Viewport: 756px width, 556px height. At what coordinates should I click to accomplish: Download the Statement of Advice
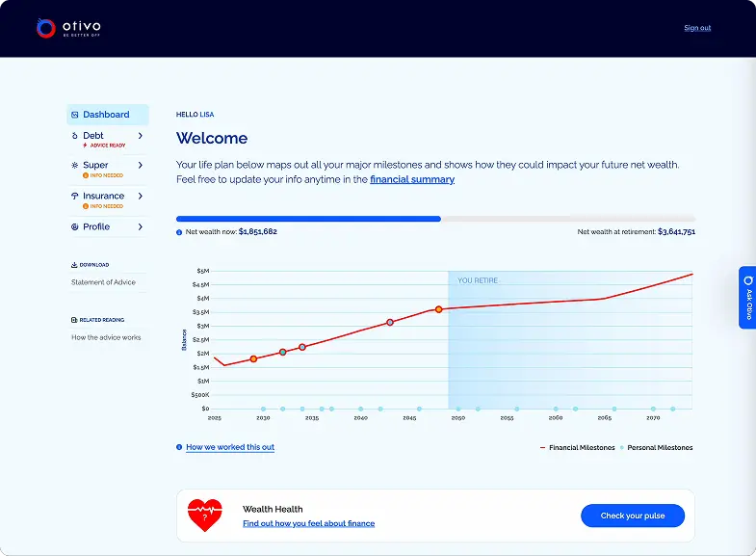[x=103, y=282]
